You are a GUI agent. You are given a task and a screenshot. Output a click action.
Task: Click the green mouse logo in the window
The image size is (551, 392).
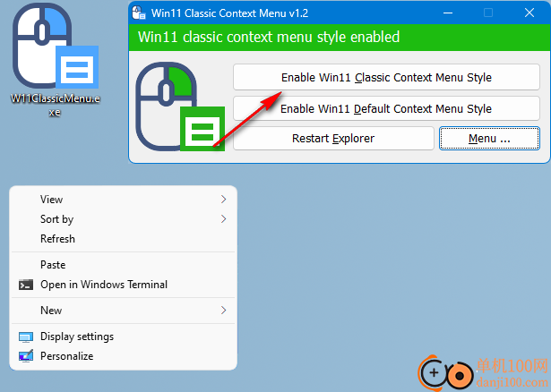pyautogui.click(x=180, y=107)
